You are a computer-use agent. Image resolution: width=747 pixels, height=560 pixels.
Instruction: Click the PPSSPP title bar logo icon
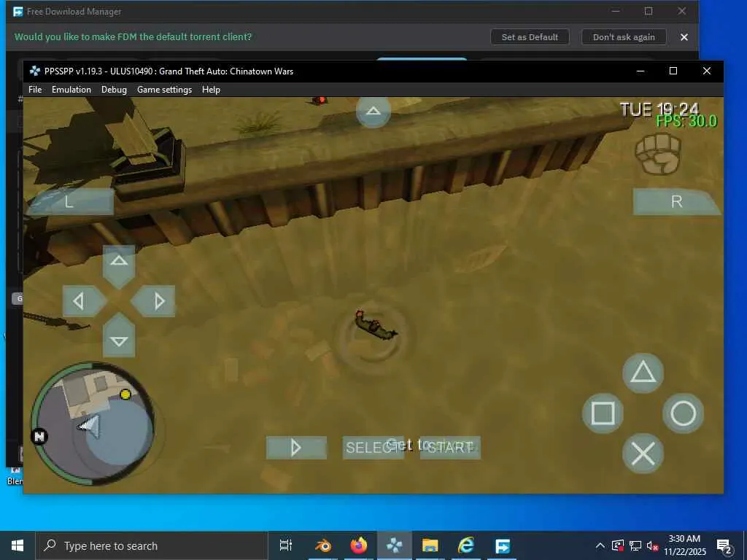(x=35, y=71)
